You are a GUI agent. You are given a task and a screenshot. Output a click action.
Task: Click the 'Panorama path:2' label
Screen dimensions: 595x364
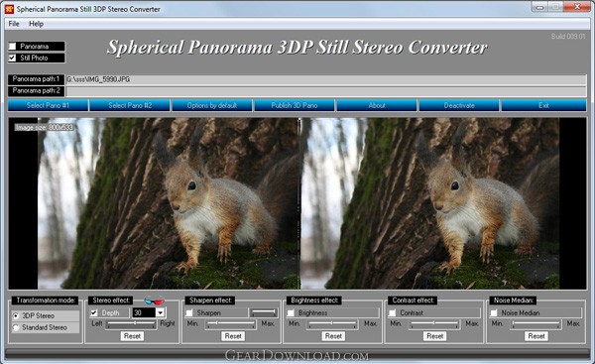coord(36,90)
